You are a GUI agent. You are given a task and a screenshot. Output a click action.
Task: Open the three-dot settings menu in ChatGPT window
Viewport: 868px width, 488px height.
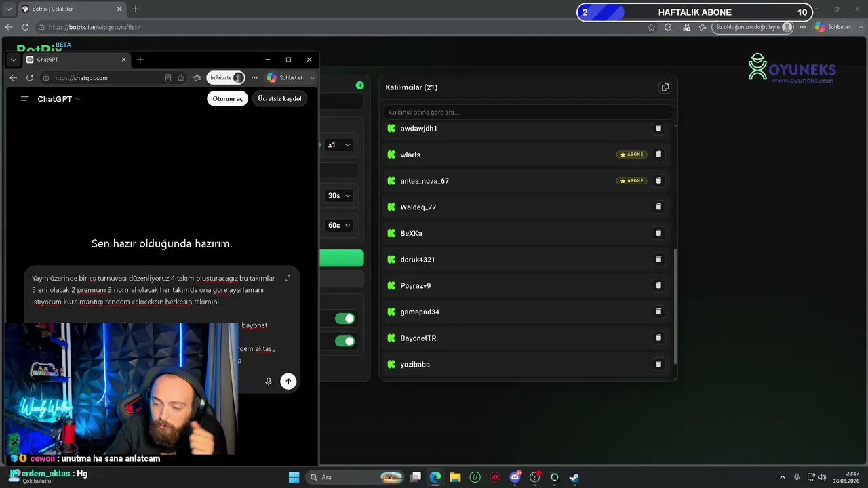coord(254,78)
